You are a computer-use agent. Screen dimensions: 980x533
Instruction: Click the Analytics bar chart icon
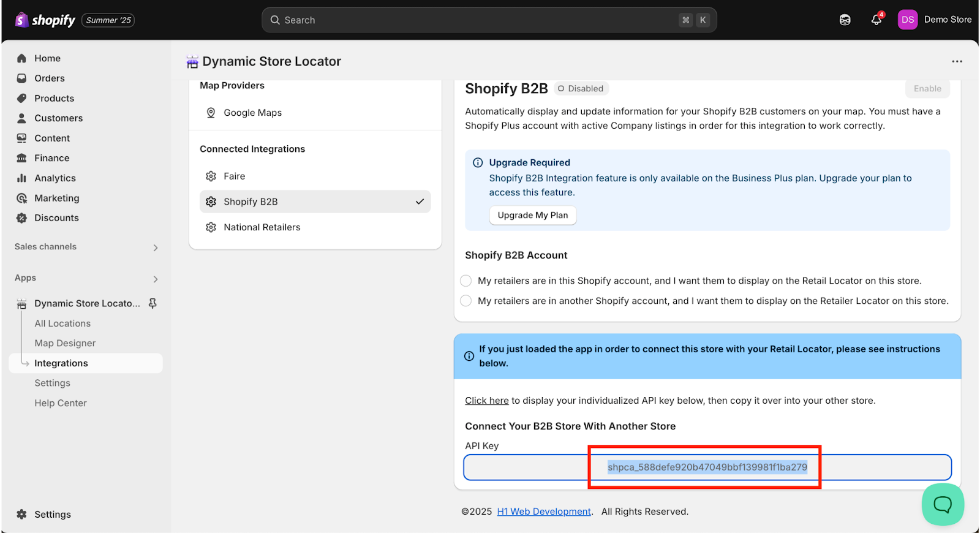click(x=22, y=178)
